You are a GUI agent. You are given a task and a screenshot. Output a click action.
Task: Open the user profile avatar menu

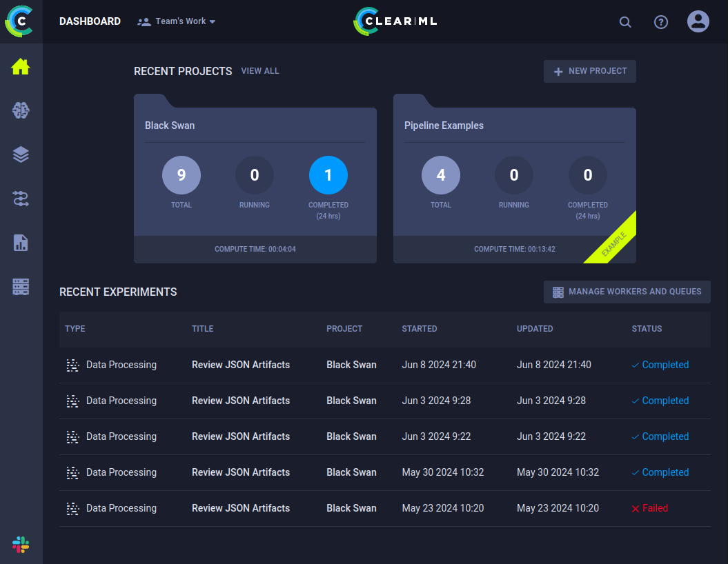pyautogui.click(x=698, y=21)
